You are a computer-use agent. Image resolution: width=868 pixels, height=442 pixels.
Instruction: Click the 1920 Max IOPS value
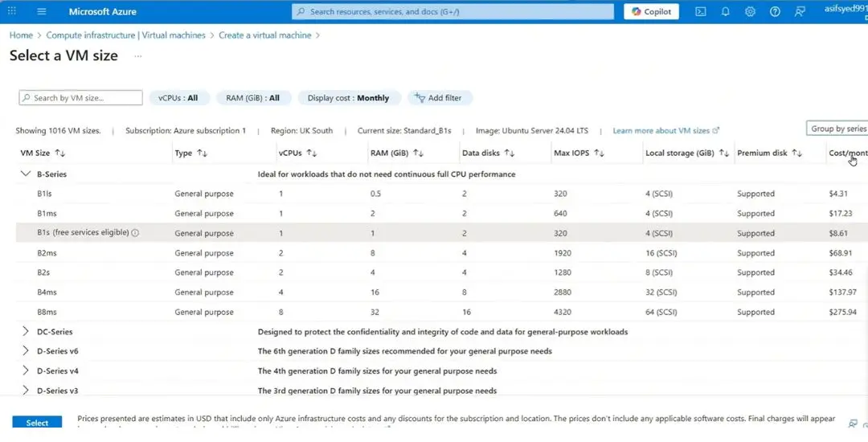click(x=562, y=253)
